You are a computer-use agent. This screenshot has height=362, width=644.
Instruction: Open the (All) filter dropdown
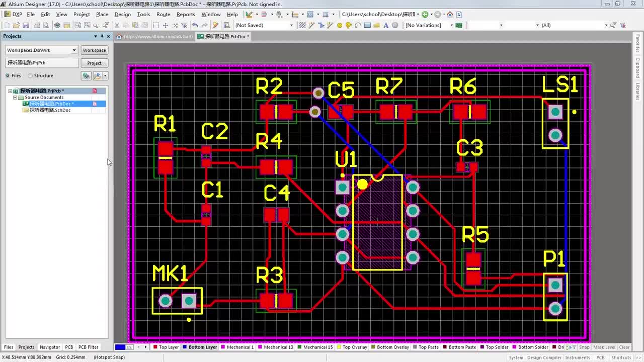pyautogui.click(x=606, y=25)
